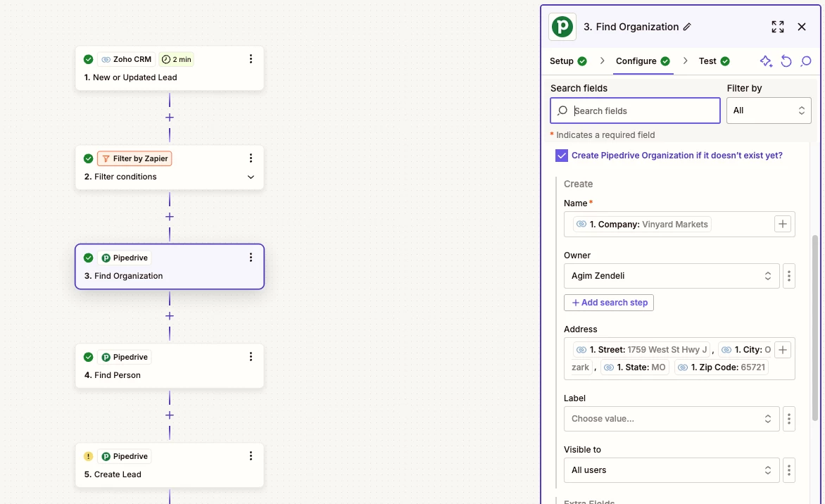Click the Filter by Zapier badge

[134, 158]
